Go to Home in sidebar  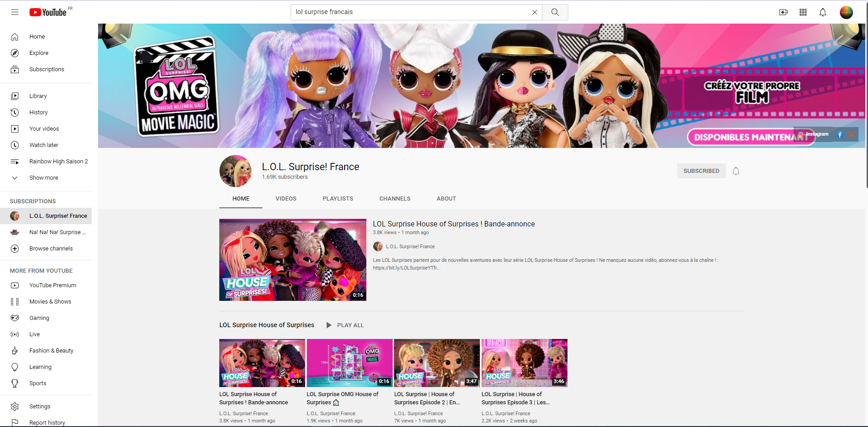point(46,37)
